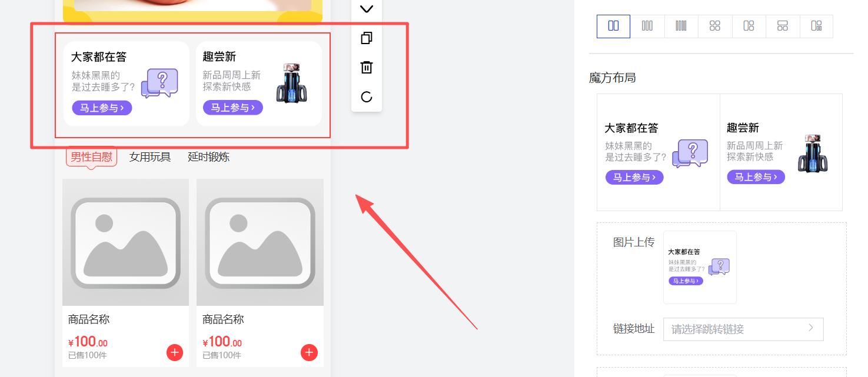
Task: Add the second 商品名称 product to cart
Action: pyautogui.click(x=309, y=352)
